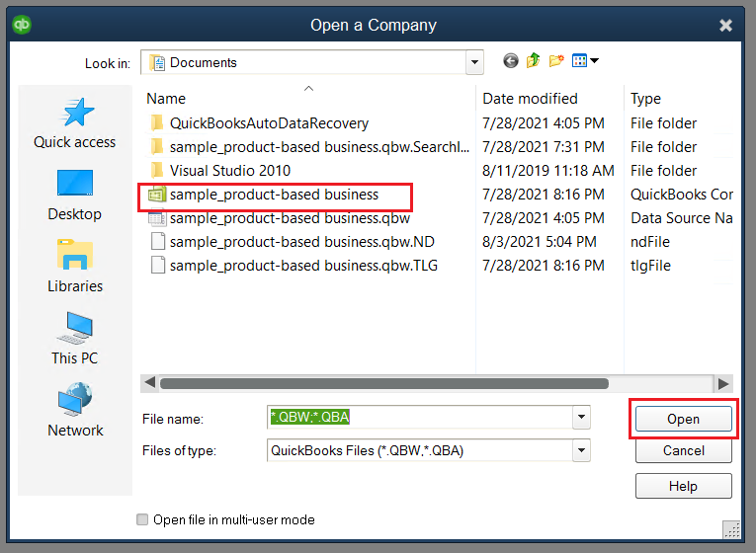Choose Libraries from the places bar
Viewport: 756px width, 553px height.
pyautogui.click(x=75, y=268)
